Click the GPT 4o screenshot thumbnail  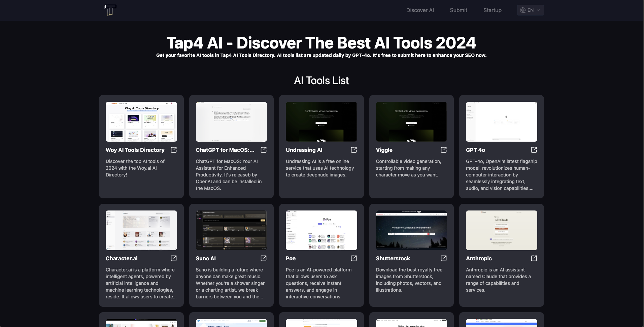coord(502,122)
